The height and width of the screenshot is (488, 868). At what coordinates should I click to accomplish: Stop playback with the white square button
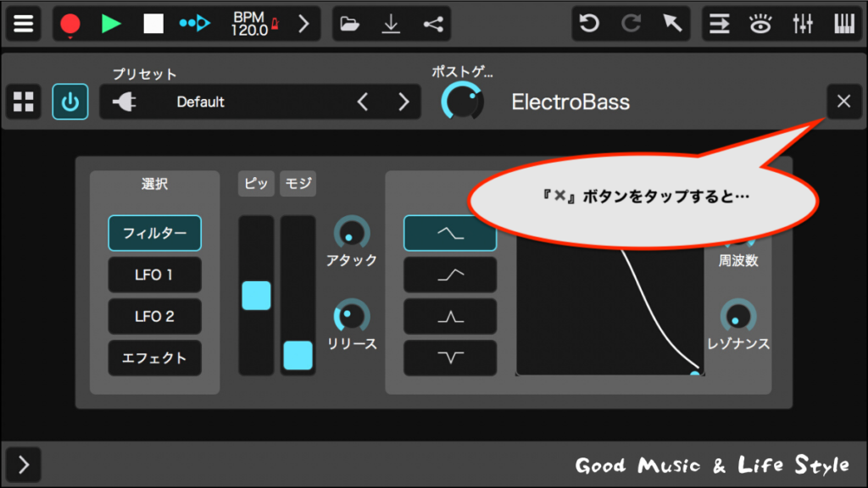pyautogui.click(x=153, y=24)
